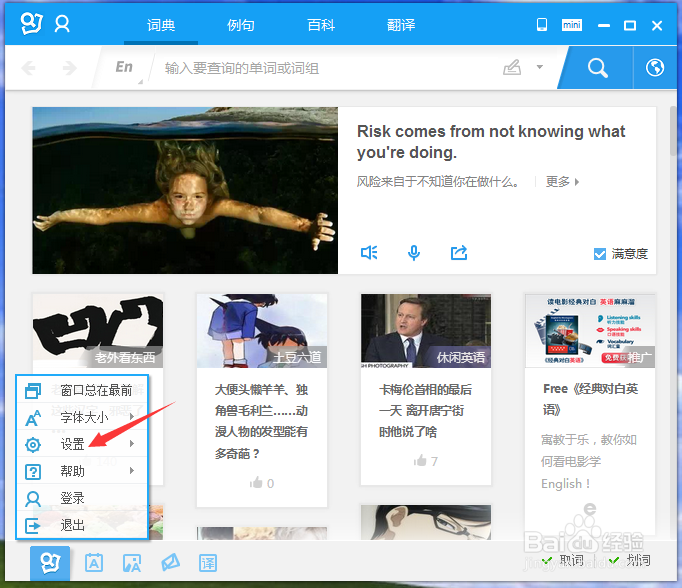Select 窗口总在最前 menu item
The image size is (682, 588).
coord(82,390)
